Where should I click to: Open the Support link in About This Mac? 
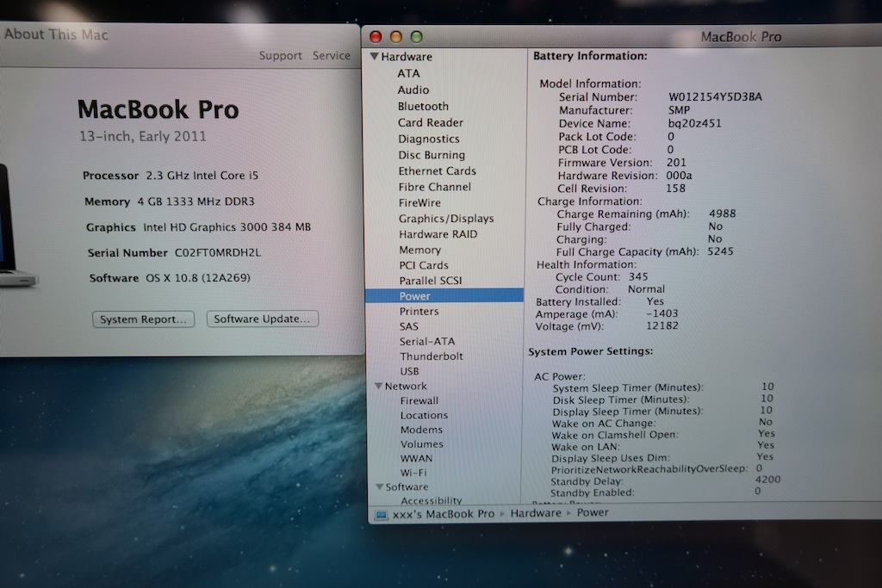(x=280, y=56)
